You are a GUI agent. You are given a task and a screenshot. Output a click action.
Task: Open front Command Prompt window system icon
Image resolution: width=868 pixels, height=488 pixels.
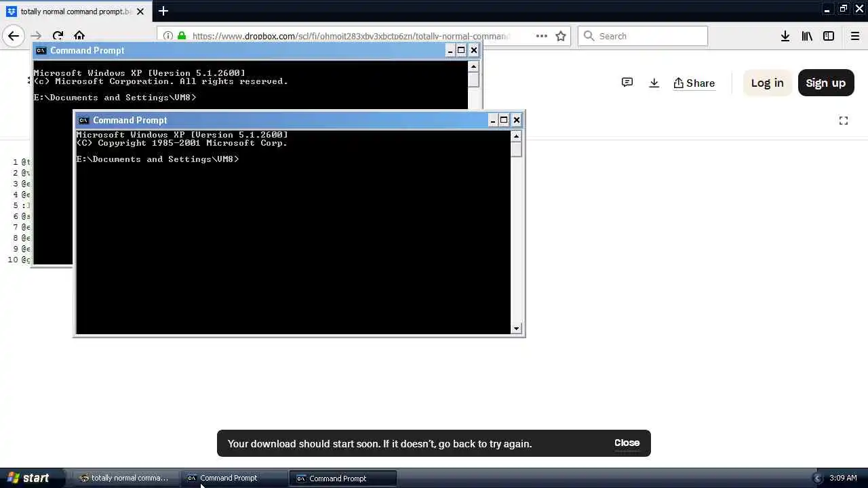83,120
